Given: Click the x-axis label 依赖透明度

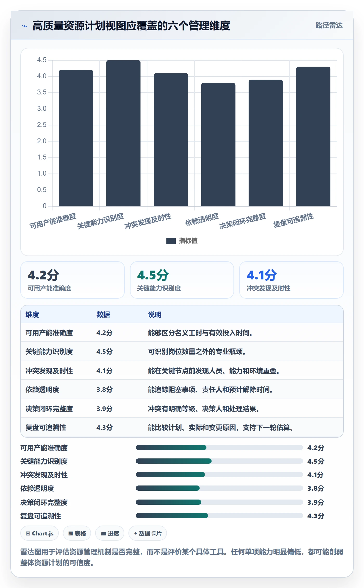Looking at the screenshot, I should pos(202,220).
